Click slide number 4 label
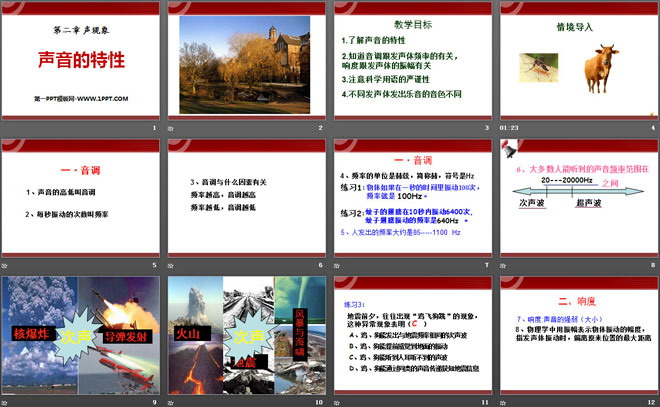 pos(653,128)
